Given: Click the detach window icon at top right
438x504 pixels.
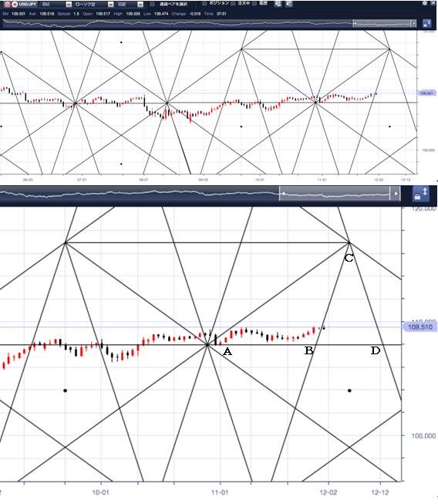Looking at the screenshot, I should [433, 3].
